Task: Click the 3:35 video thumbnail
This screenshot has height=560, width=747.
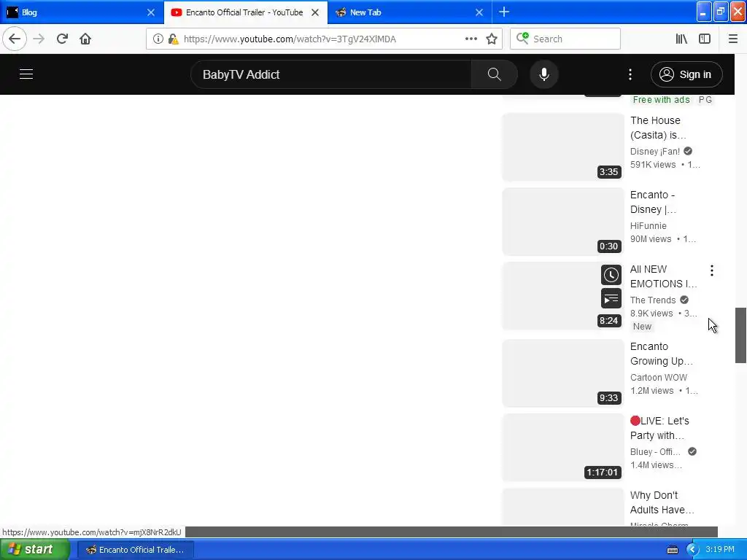Action: tap(563, 147)
